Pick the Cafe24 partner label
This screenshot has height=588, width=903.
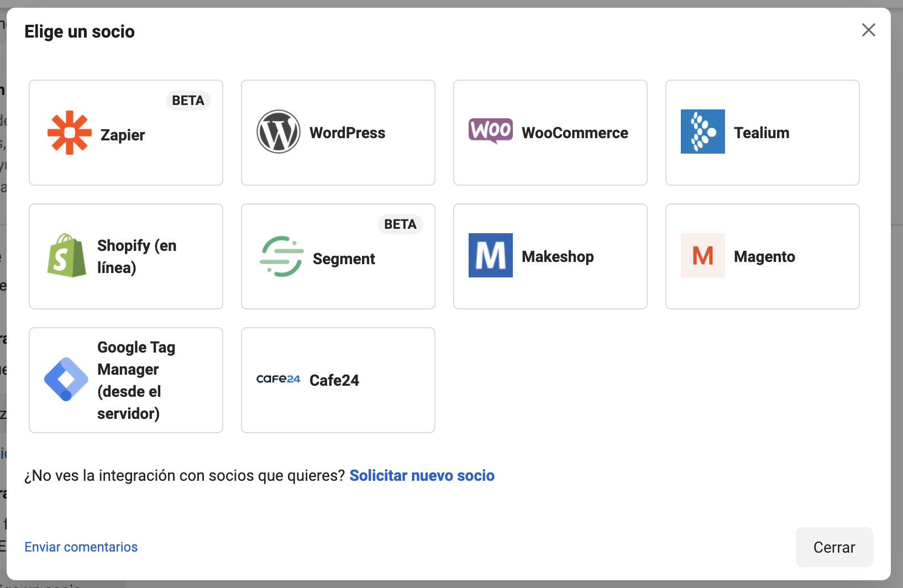point(334,380)
